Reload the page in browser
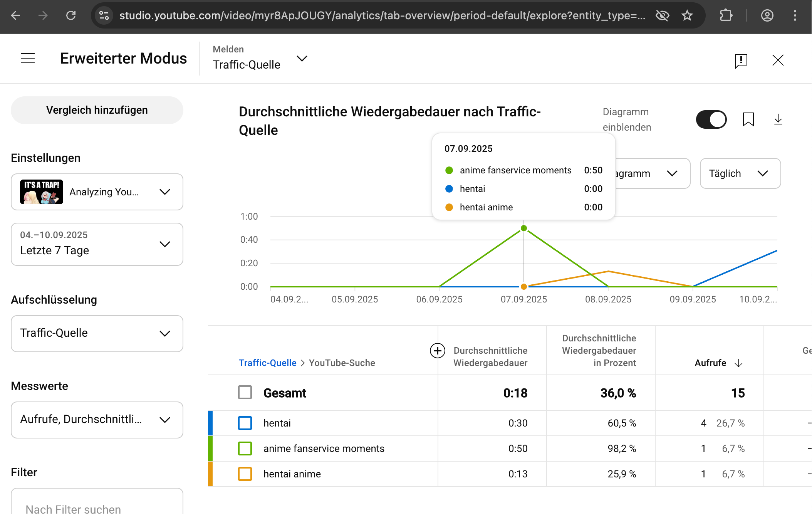 [x=71, y=15]
